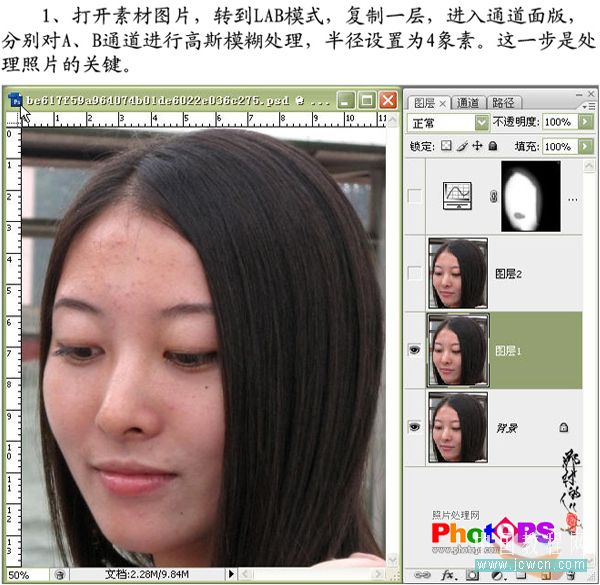Click the create new layer icon

[x=546, y=575]
